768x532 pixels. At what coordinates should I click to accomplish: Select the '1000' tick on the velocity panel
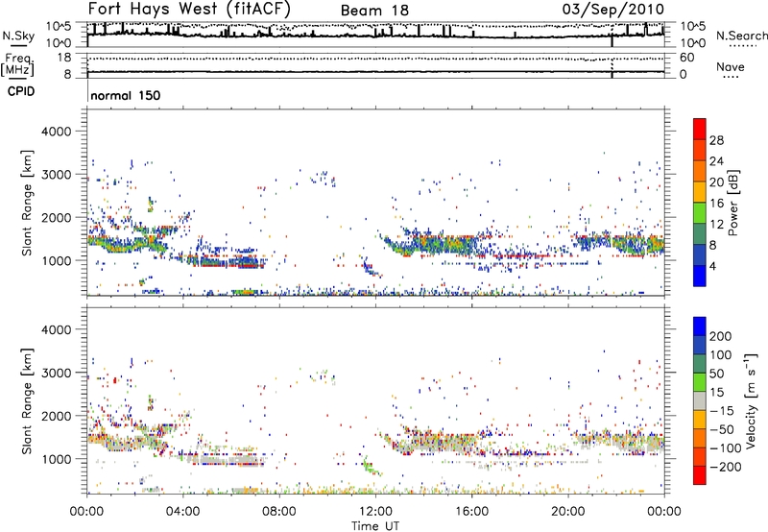click(x=56, y=459)
